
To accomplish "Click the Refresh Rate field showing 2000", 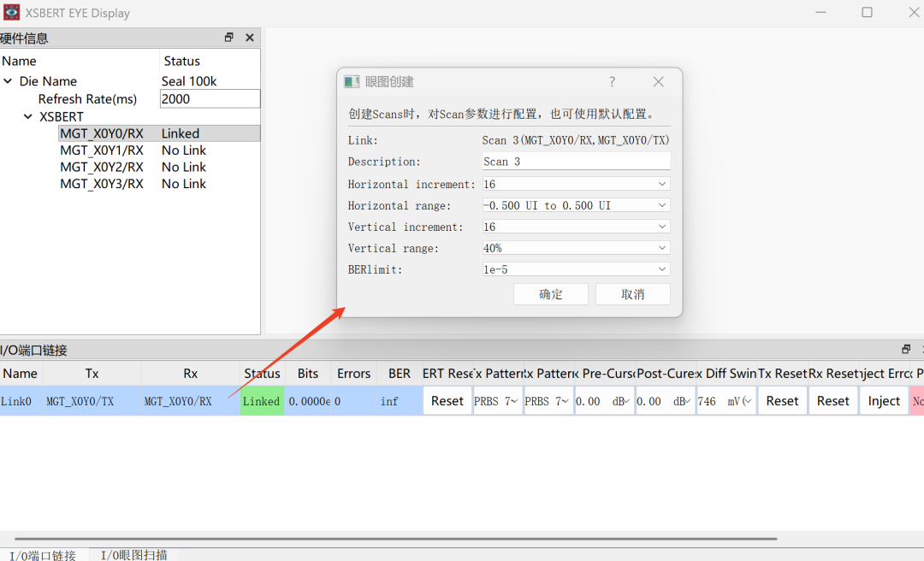I will pos(210,98).
